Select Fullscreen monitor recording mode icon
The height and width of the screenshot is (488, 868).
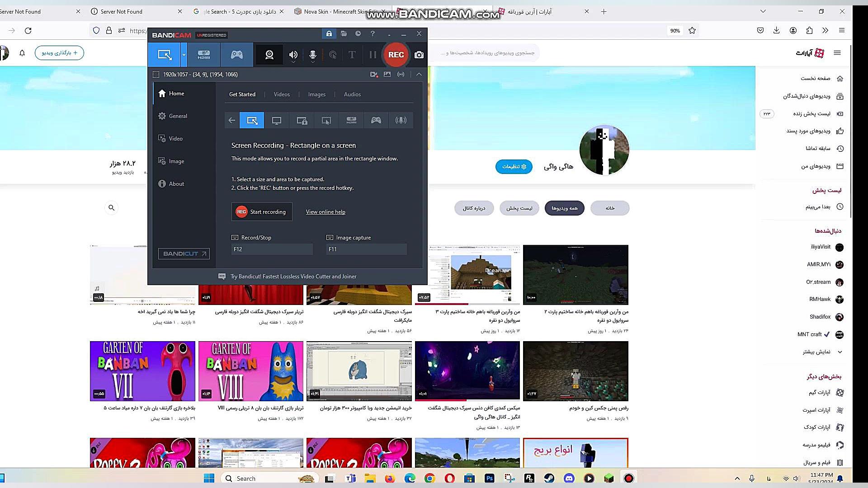pos(277,120)
